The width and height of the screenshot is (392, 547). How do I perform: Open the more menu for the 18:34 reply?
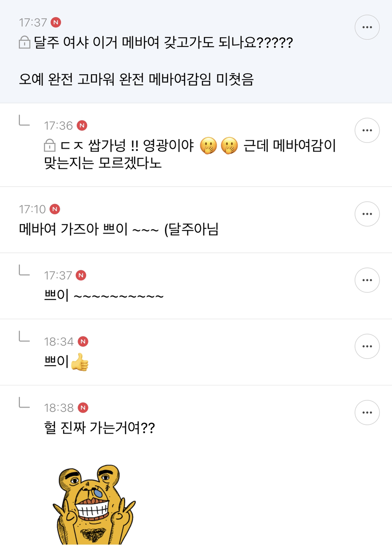[367, 346]
